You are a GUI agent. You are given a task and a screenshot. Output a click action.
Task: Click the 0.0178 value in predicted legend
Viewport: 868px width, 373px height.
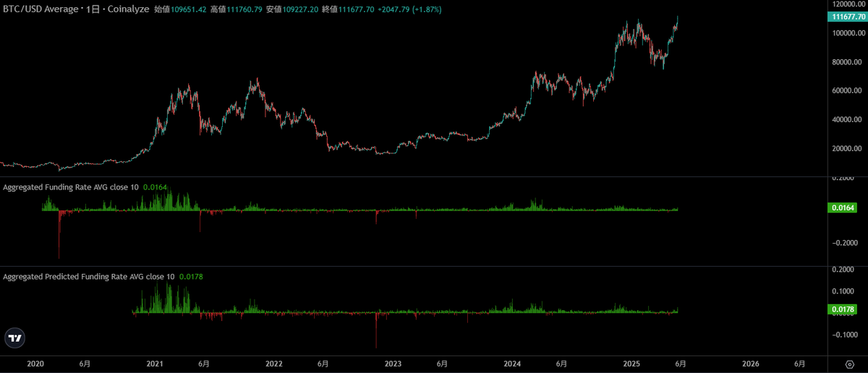point(191,276)
